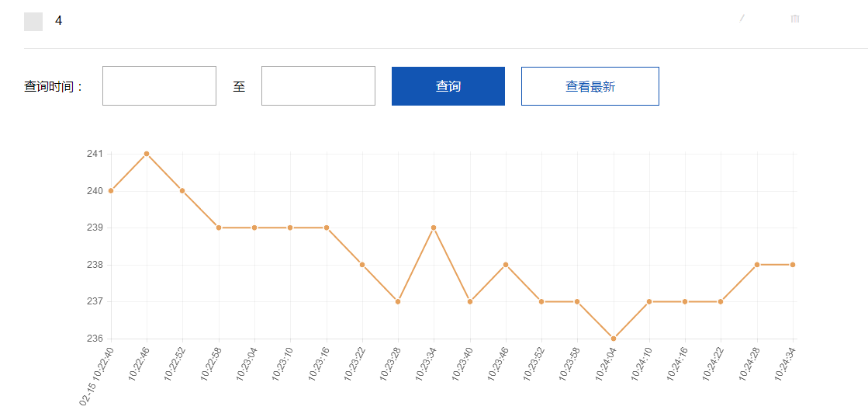The width and height of the screenshot is (868, 417).
Task: Click the 查看最新 button
Action: (590, 86)
